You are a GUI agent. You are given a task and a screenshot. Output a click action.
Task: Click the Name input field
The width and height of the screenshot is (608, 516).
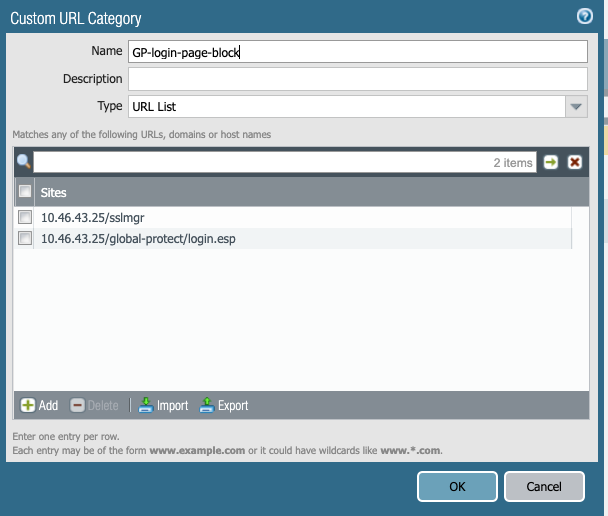click(x=358, y=52)
